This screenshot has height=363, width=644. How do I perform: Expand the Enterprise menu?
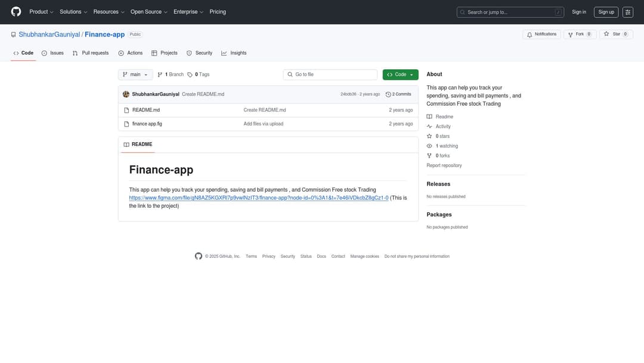pyautogui.click(x=188, y=12)
